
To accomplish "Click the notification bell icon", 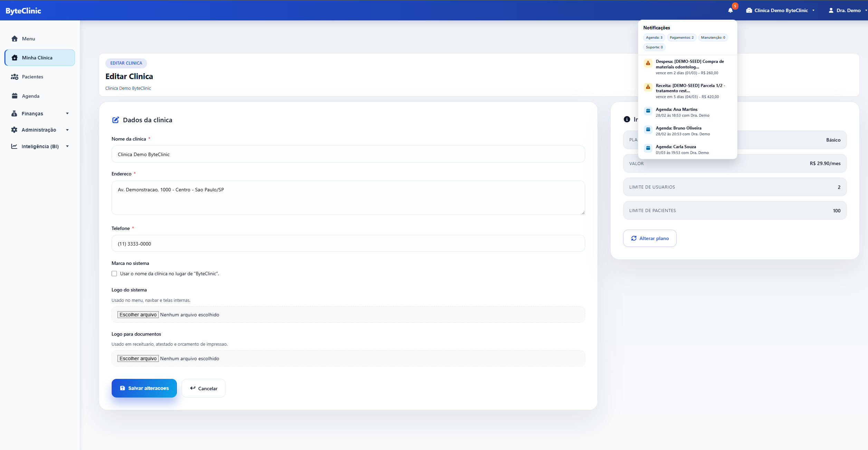I will point(730,10).
